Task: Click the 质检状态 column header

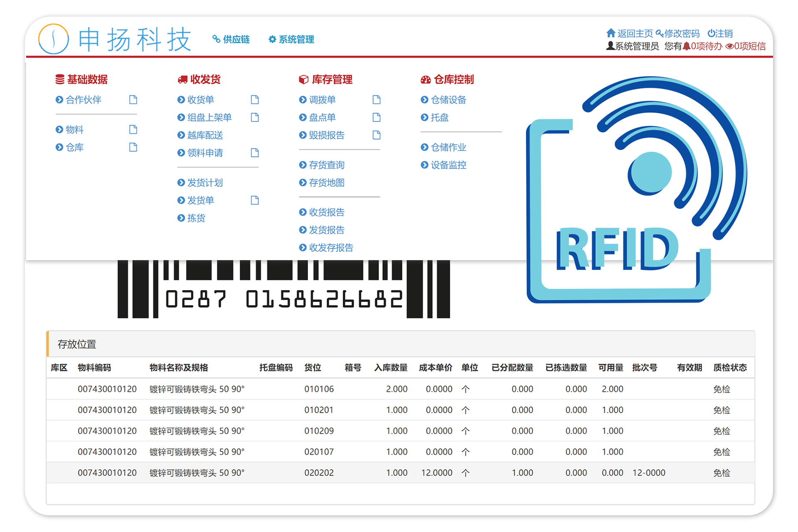Action: (730, 368)
